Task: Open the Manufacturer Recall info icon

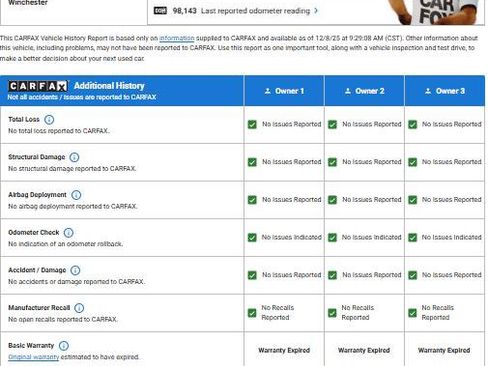Action: [79, 308]
